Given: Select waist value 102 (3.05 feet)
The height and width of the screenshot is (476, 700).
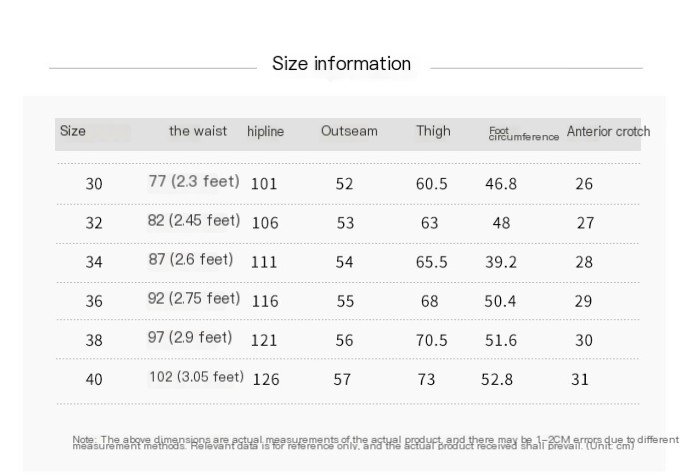Looking at the screenshot, I should click(x=196, y=377).
